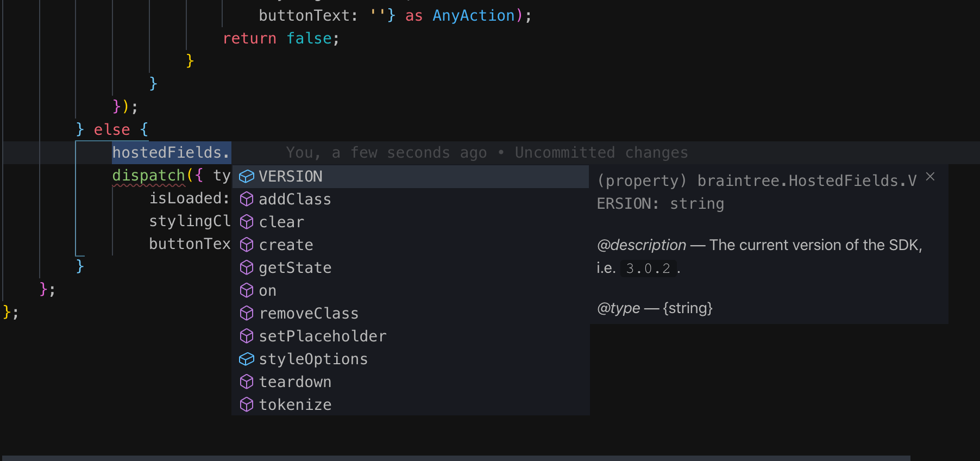Click the method icon next to addClass

tap(247, 199)
